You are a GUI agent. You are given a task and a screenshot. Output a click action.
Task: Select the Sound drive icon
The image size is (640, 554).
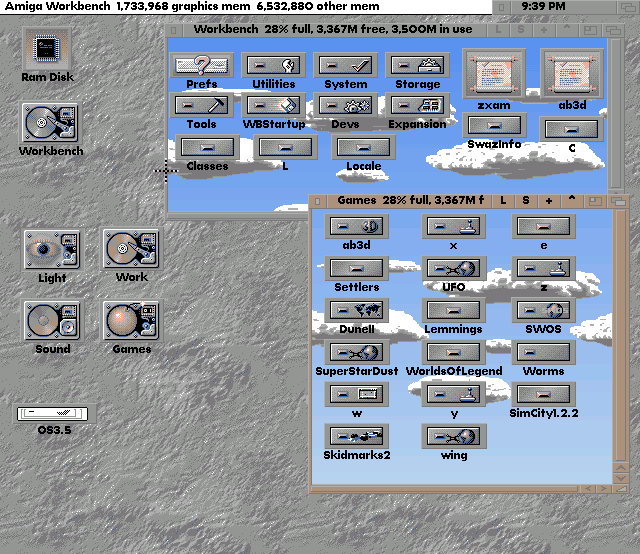53,320
